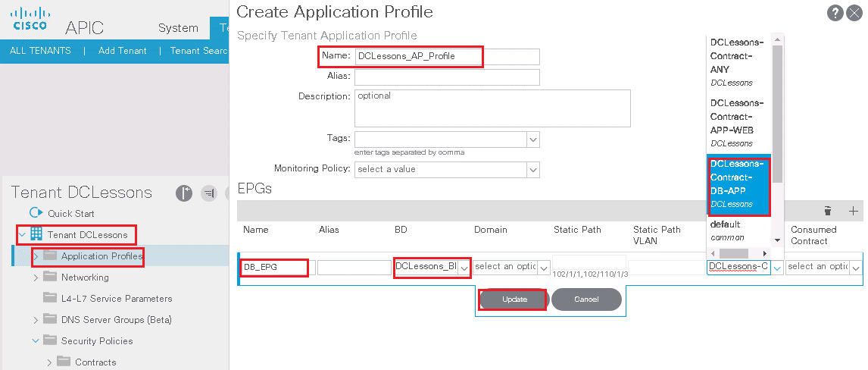Open the Monitoring Policy dropdown
868x370 pixels.
(x=533, y=169)
